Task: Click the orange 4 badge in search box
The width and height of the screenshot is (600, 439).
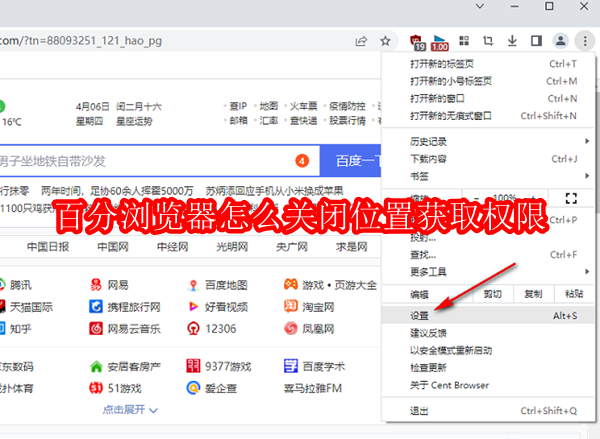Action: coord(302,161)
